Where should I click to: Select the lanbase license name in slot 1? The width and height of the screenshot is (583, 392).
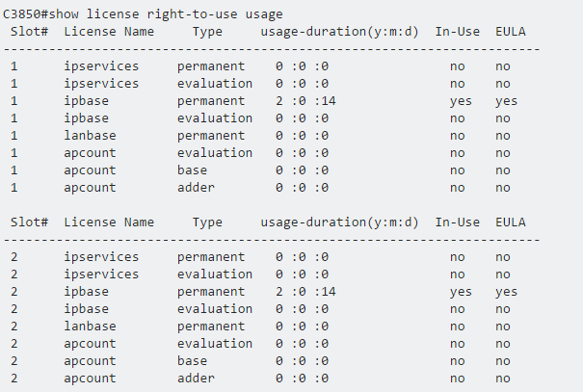[91, 136]
